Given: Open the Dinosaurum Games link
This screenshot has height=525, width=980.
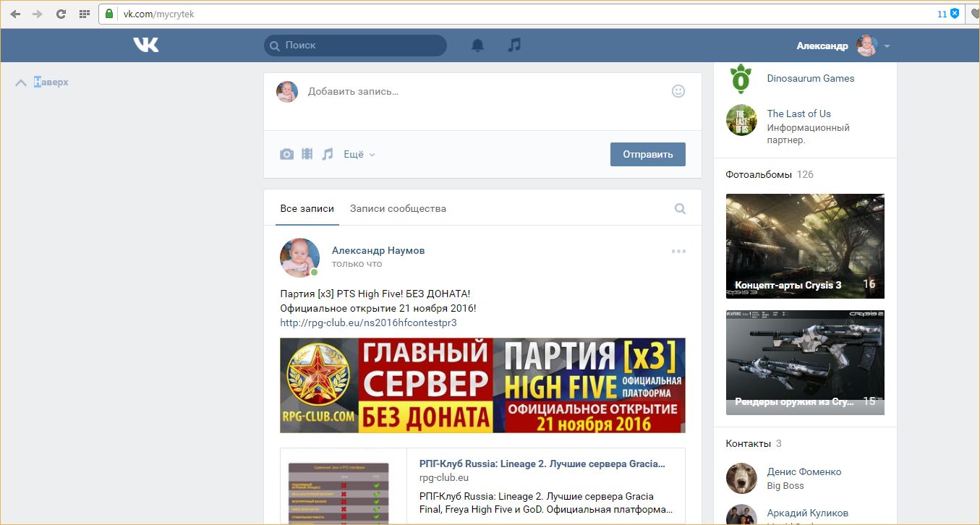Looking at the screenshot, I should (x=811, y=78).
